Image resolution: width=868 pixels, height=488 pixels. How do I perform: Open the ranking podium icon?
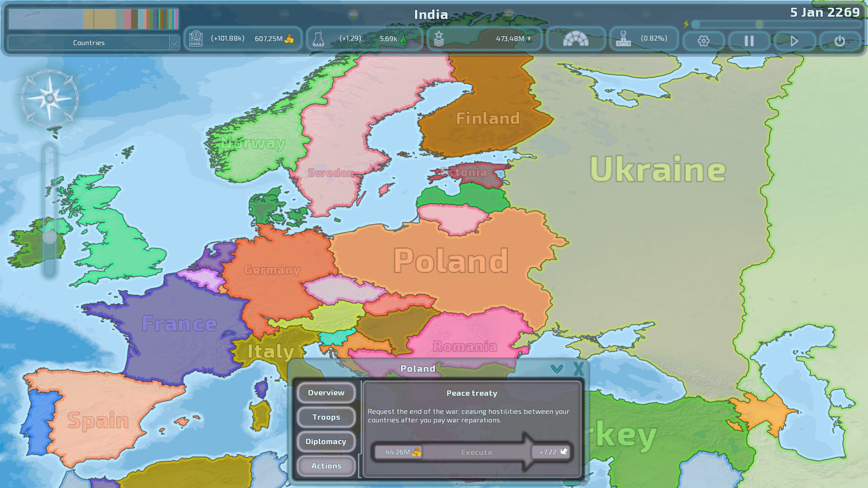(623, 39)
